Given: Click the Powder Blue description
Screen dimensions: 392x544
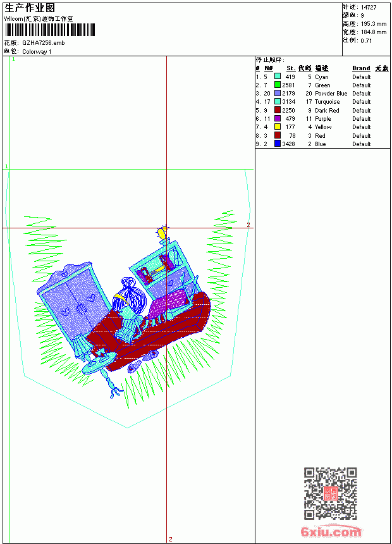Looking at the screenshot, I should tap(331, 94).
